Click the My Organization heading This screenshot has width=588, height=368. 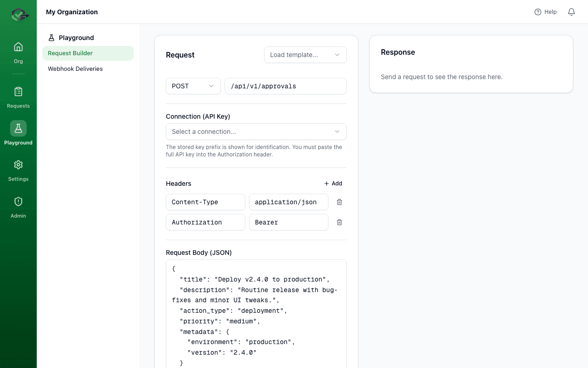point(72,12)
